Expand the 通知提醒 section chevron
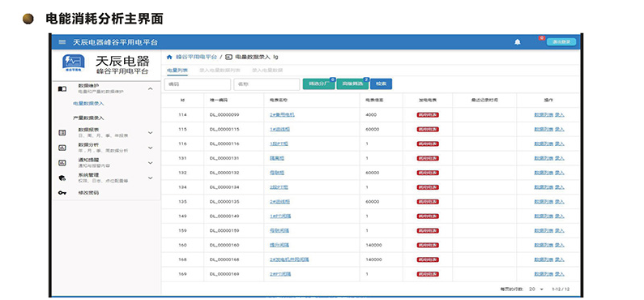 (x=151, y=163)
